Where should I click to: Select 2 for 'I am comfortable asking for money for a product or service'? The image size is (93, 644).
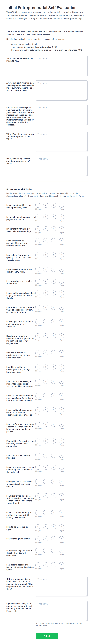pos(45,381)
